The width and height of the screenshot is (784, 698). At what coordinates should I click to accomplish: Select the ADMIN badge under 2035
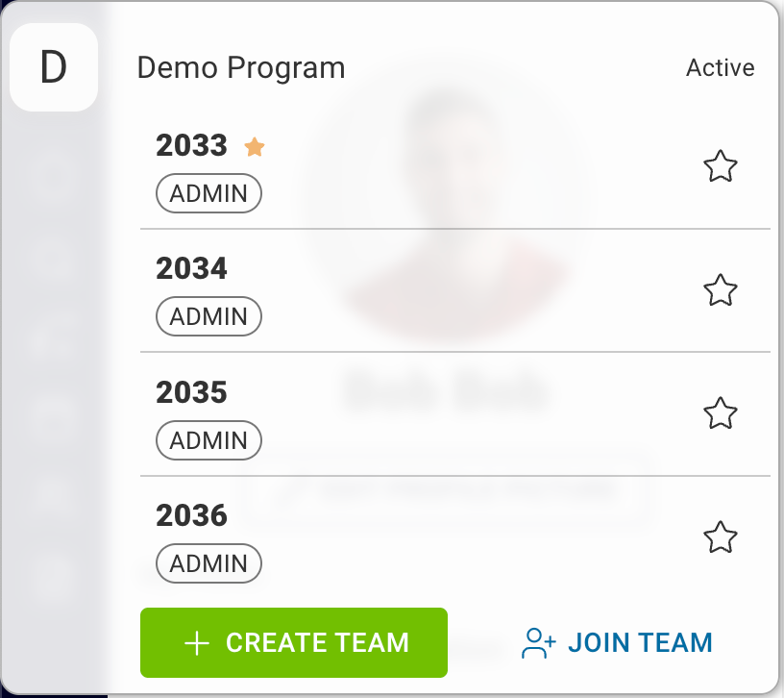[x=208, y=440]
